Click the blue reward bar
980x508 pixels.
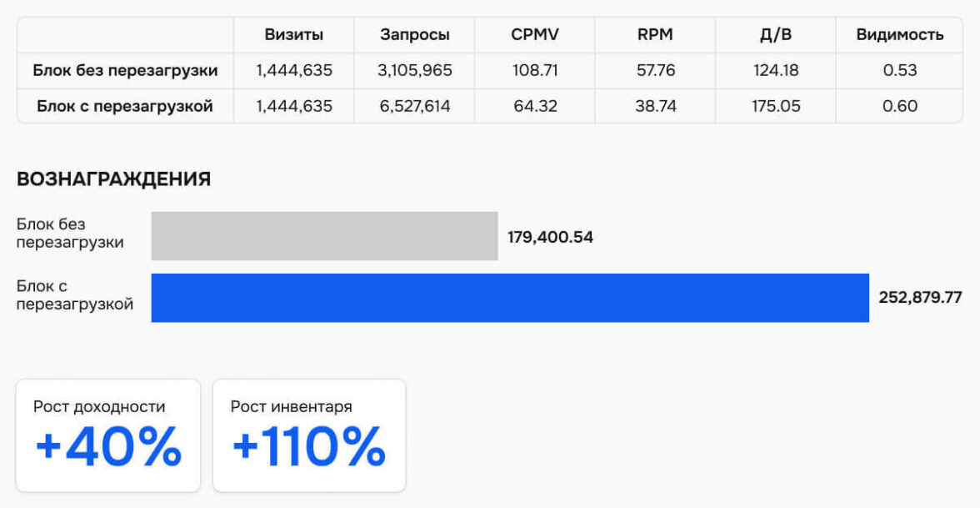(509, 298)
